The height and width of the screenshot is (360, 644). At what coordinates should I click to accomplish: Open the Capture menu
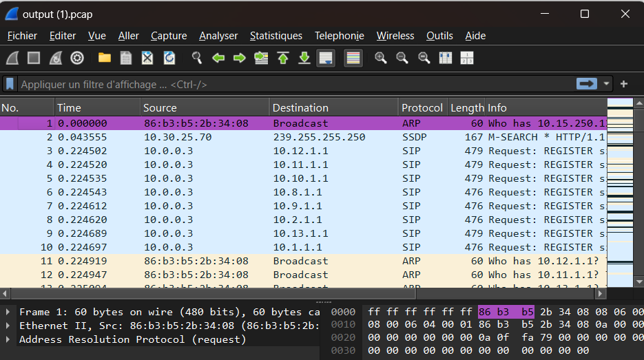[169, 36]
